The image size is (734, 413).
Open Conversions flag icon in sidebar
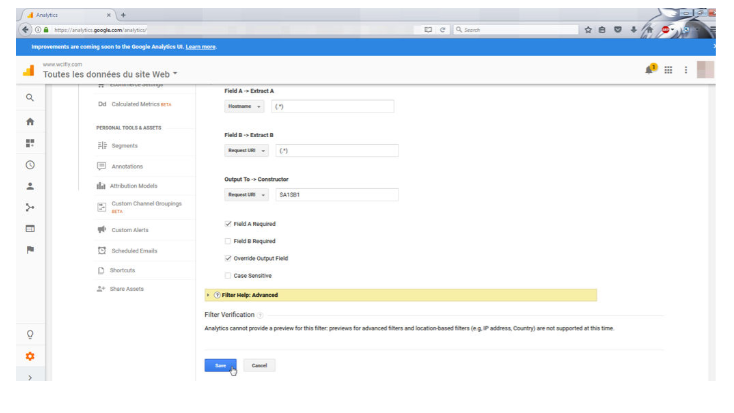pos(30,250)
